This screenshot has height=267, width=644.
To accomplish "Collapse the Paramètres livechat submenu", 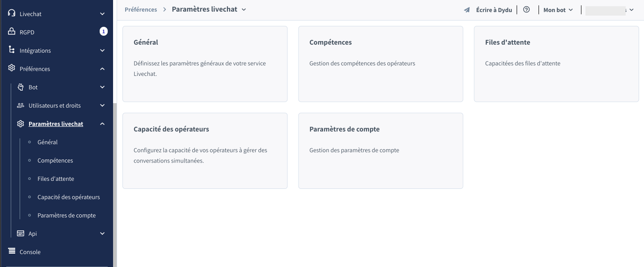I will click(x=102, y=124).
